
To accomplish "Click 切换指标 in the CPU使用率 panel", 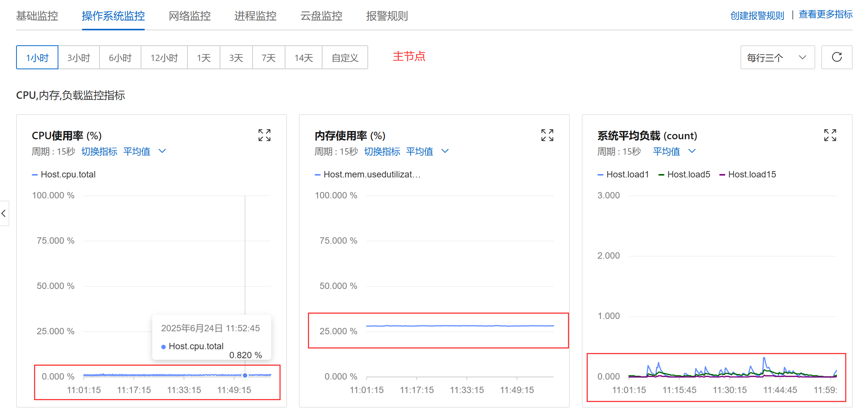I will pos(100,151).
